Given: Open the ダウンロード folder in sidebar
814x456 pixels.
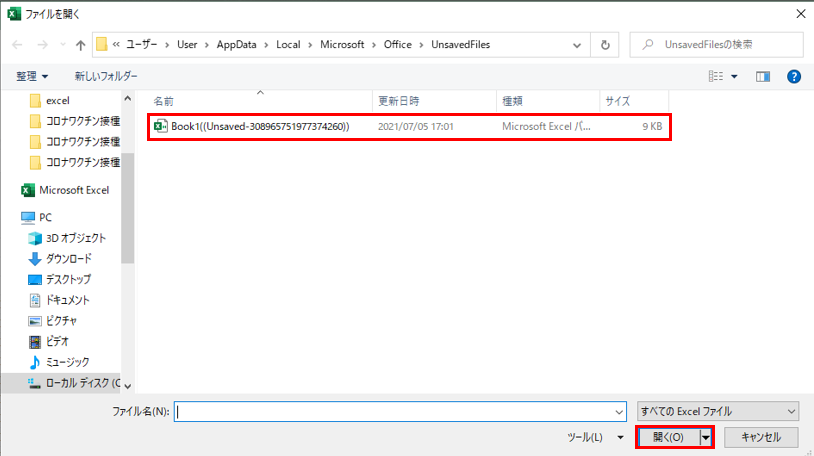Looking at the screenshot, I should click(x=68, y=258).
